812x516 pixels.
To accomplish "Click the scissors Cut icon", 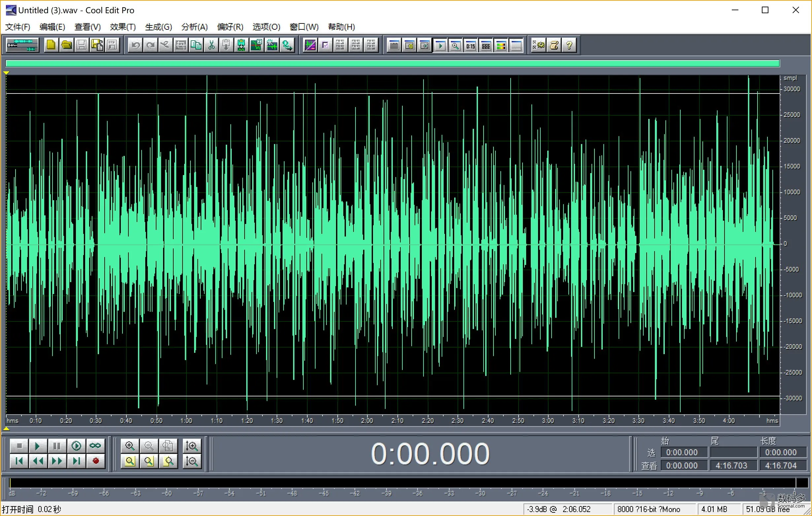I will (x=212, y=45).
